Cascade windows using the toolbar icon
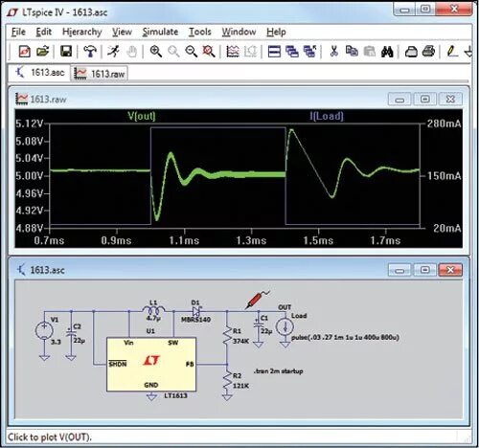Screen dimensions: 479x448 [292, 52]
